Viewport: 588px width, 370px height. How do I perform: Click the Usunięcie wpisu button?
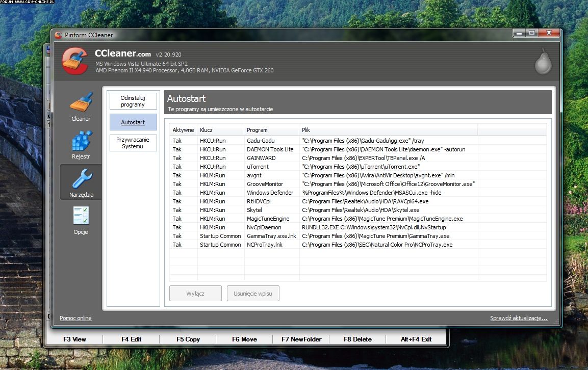[253, 294]
